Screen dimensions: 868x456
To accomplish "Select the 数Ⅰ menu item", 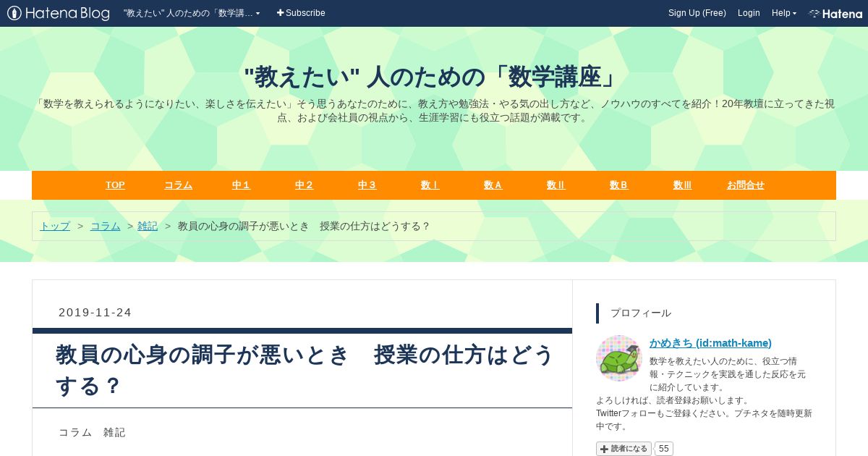I will coord(430,185).
